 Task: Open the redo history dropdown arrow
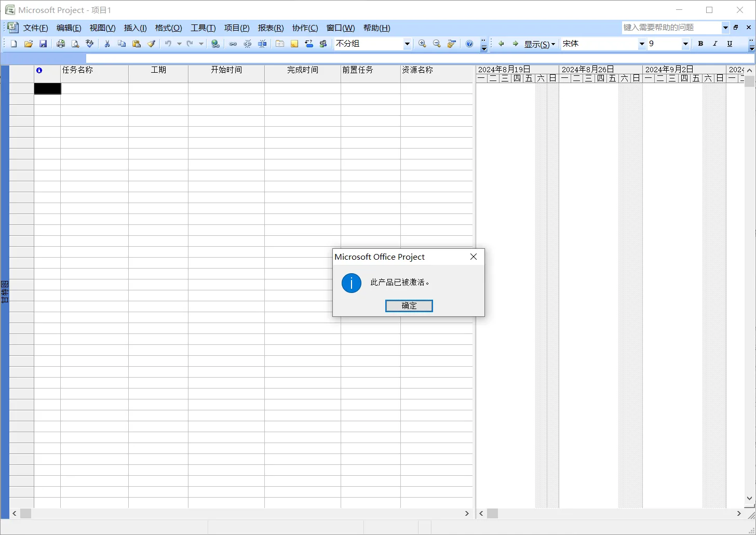201,44
